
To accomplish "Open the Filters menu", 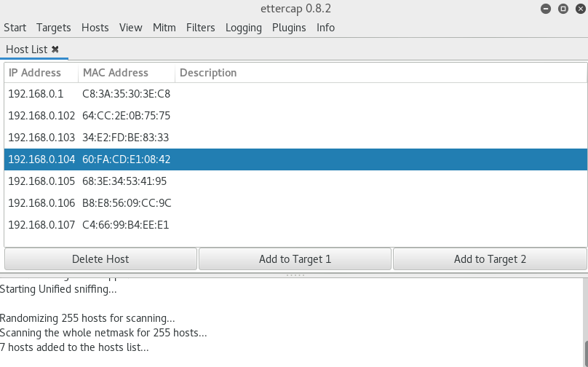I will tap(201, 28).
